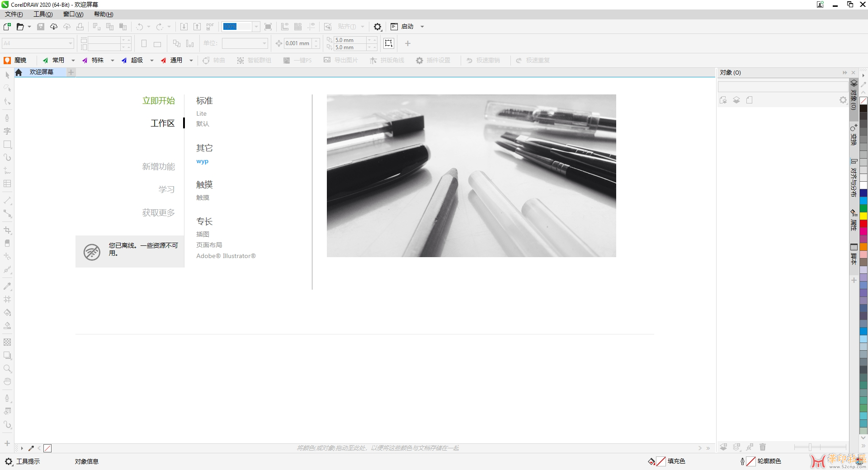Click the nudge distance 0.001 mm field
The height and width of the screenshot is (470, 868).
pyautogui.click(x=297, y=43)
